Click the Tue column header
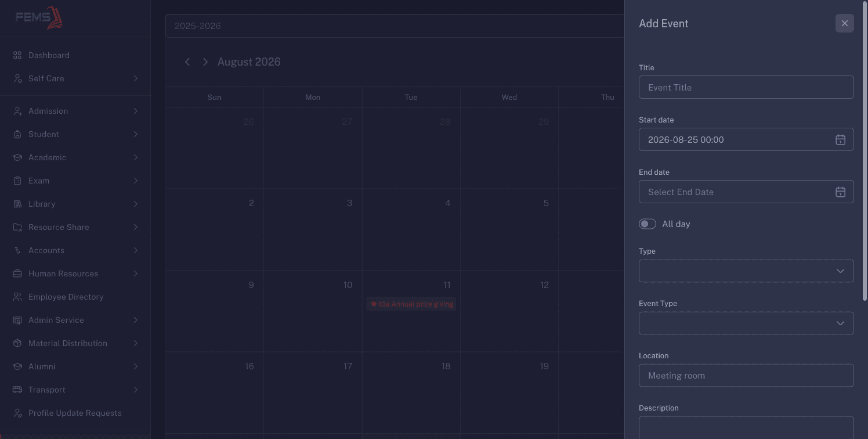Viewport: 868px width, 439px height. [411, 97]
